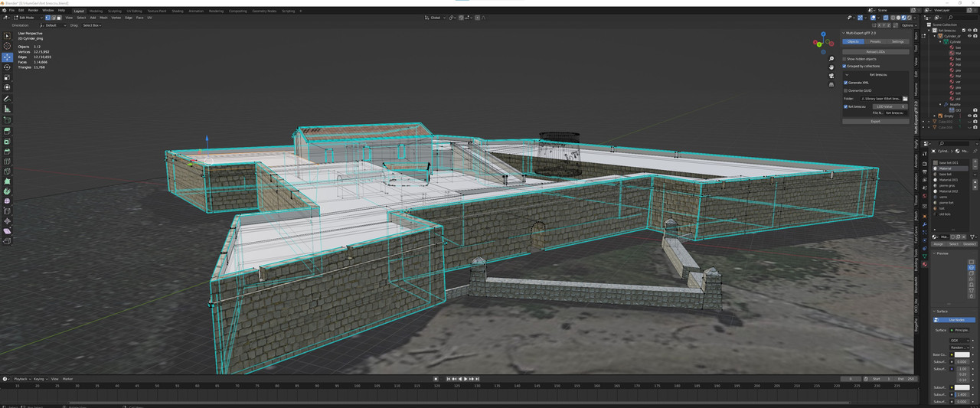The height and width of the screenshot is (408, 980).
Task: Hide Empty object via eye icon
Action: pos(969,116)
